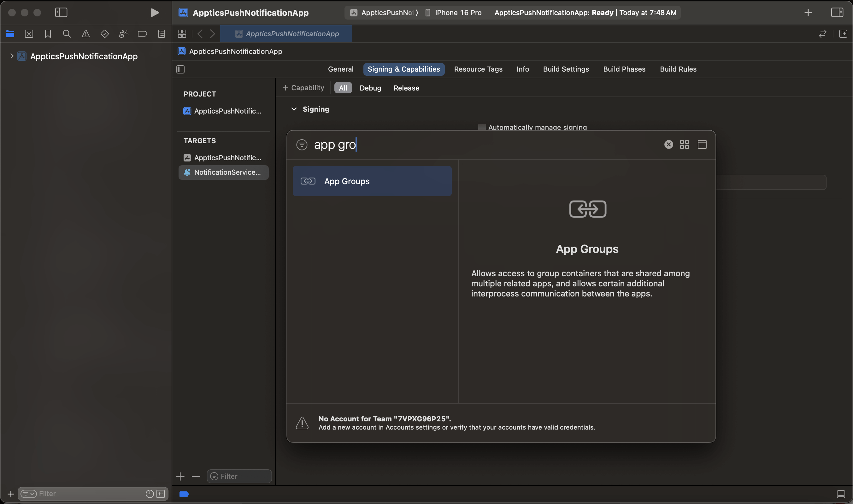Viewport: 853px width, 504px height.
Task: Open the Find navigator magnifier icon
Action: (x=67, y=34)
